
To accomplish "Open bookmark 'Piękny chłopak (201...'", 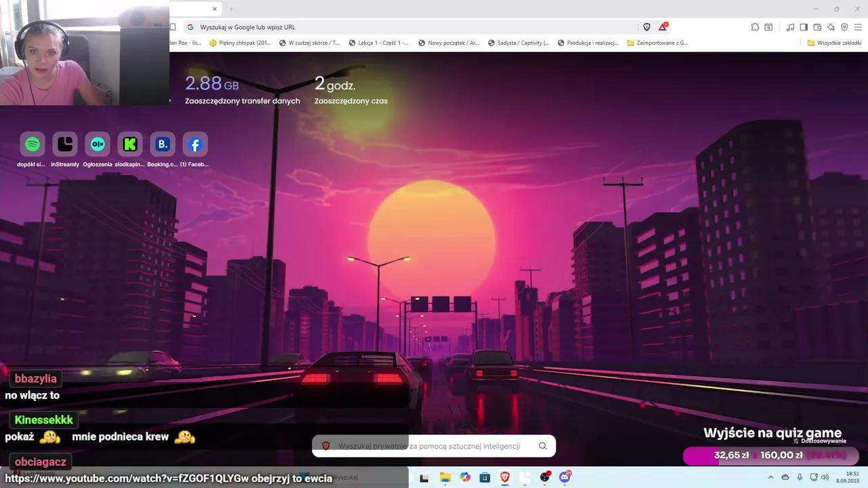I will pos(240,43).
